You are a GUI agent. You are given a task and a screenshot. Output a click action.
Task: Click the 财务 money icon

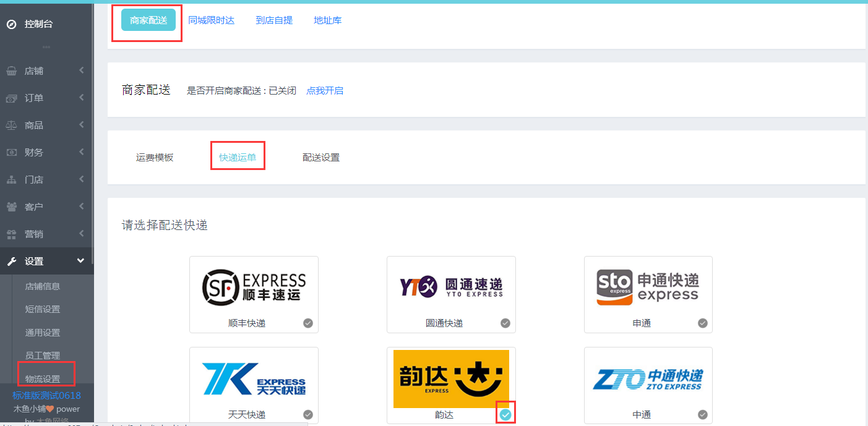pos(11,153)
